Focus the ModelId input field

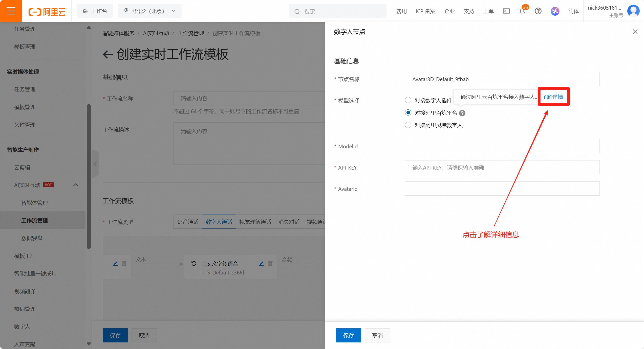pyautogui.click(x=502, y=146)
